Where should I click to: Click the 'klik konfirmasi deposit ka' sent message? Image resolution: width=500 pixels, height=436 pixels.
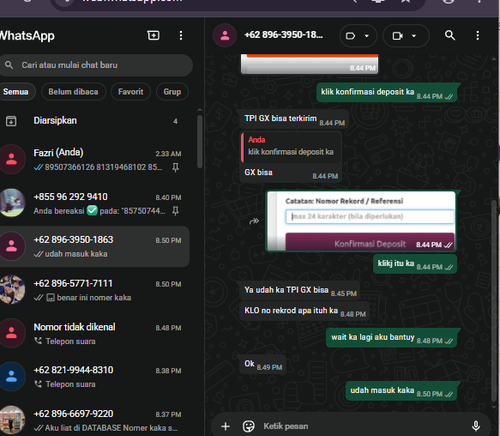pos(387,92)
